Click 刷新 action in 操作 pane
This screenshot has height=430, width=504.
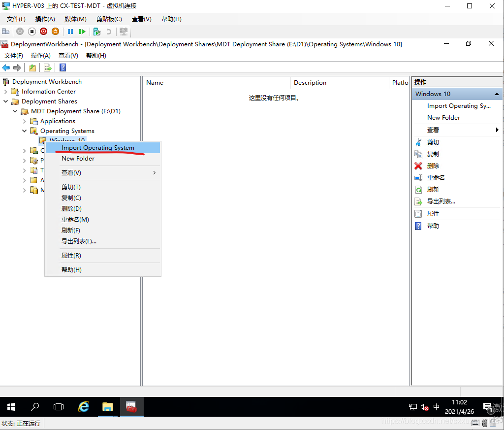[433, 190]
